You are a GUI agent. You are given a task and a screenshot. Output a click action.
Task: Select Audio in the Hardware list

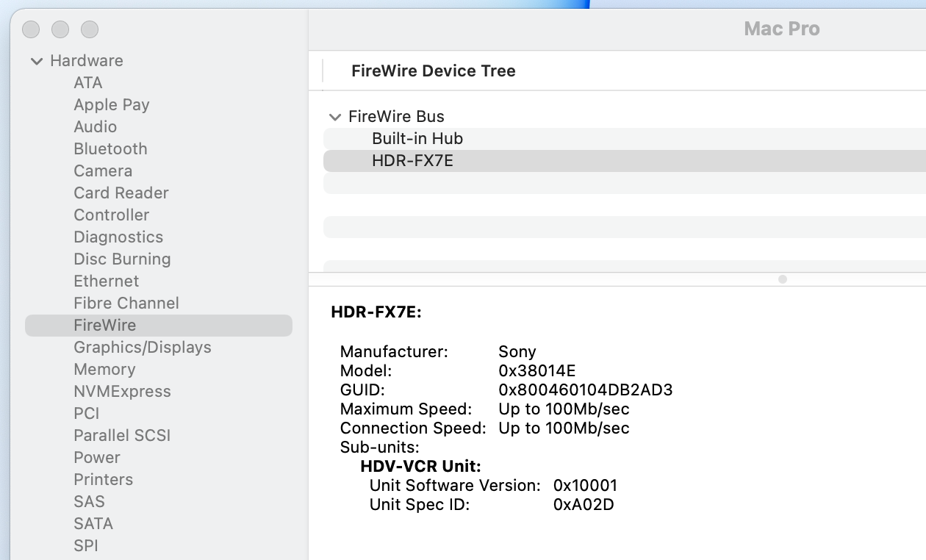point(96,127)
